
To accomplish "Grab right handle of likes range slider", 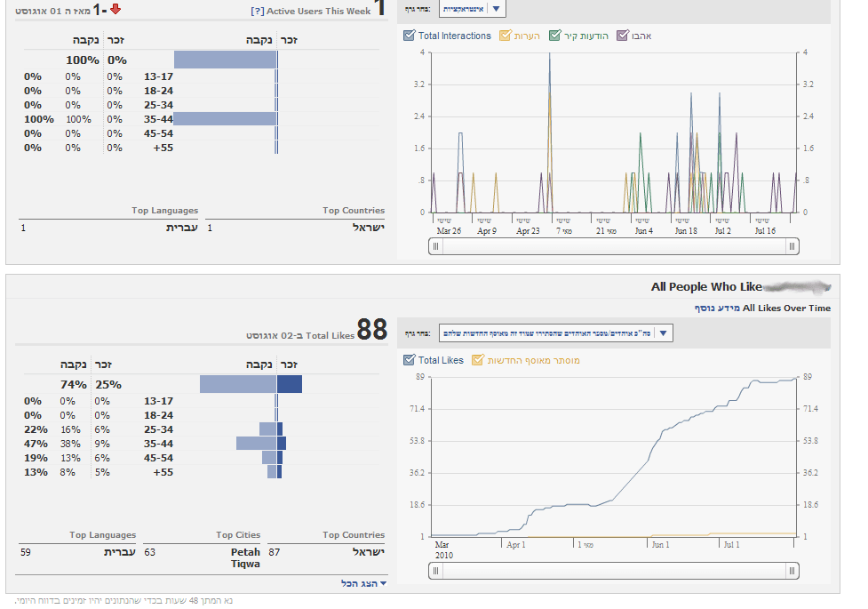I will pyautogui.click(x=792, y=571).
